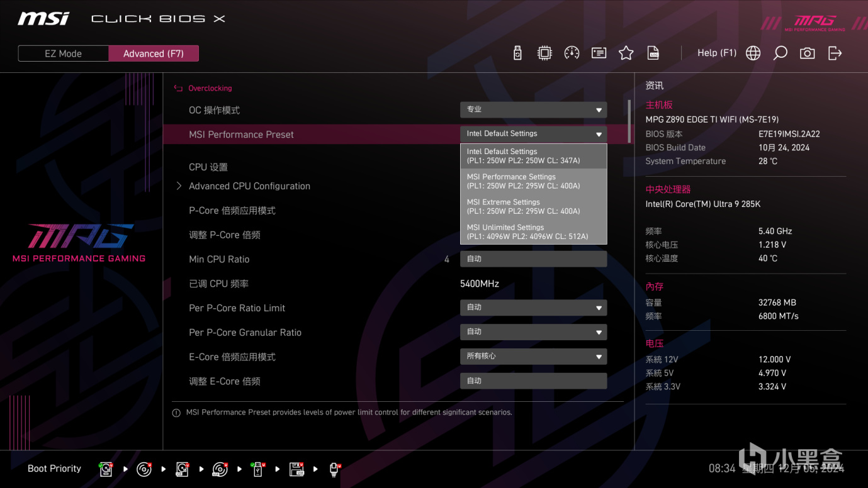The image size is (868, 488).
Task: Click the BIOS version E7E19IMSI.2A22 text
Action: tap(789, 134)
